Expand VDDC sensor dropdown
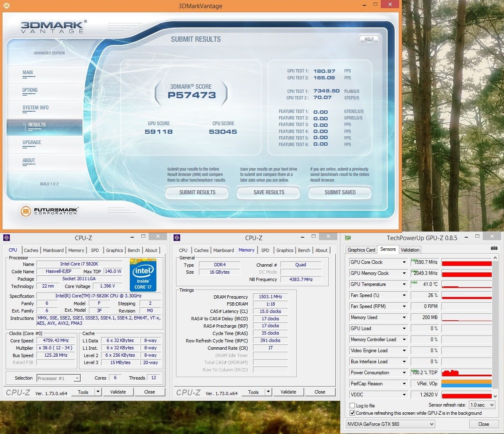The image size is (504, 434). click(404, 395)
